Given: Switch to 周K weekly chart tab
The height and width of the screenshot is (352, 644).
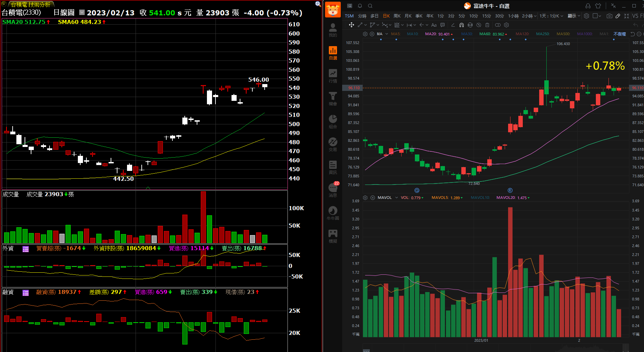Looking at the screenshot, I should pyautogui.click(x=397, y=16).
